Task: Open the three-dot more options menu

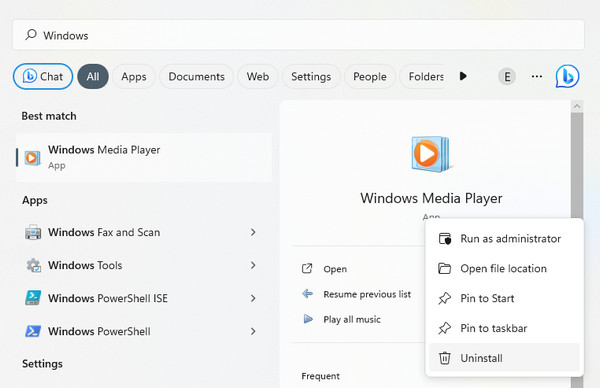Action: point(537,77)
